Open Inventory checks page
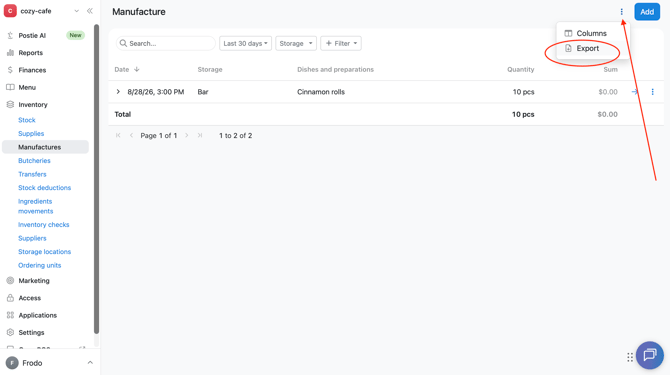 click(44, 225)
